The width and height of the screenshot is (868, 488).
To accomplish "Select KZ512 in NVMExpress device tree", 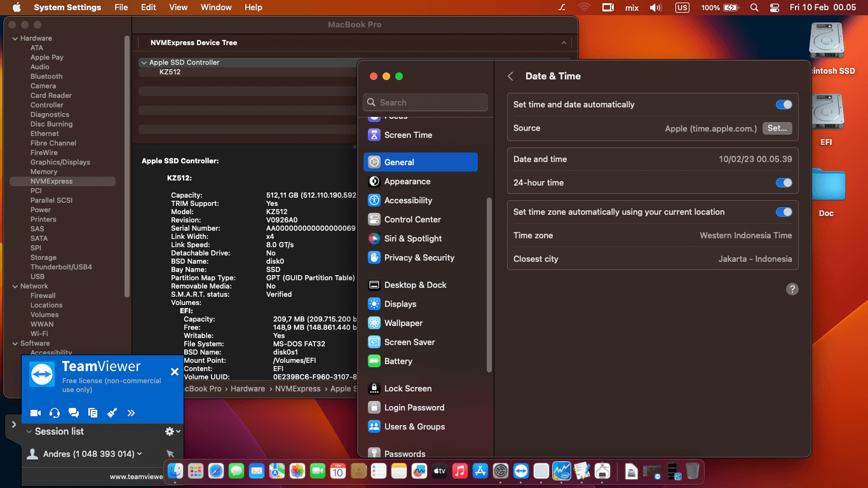I will coord(170,72).
